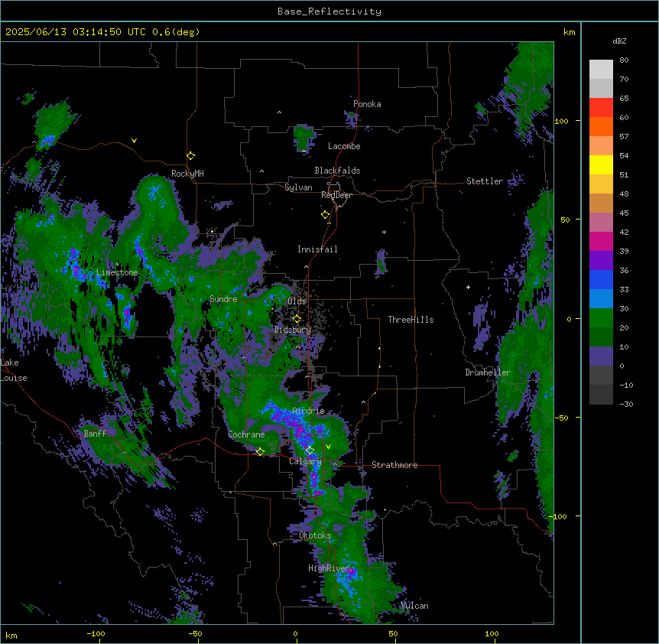Click the yellow diamond marker below Olds
This screenshot has width=659, height=644.
click(297, 319)
